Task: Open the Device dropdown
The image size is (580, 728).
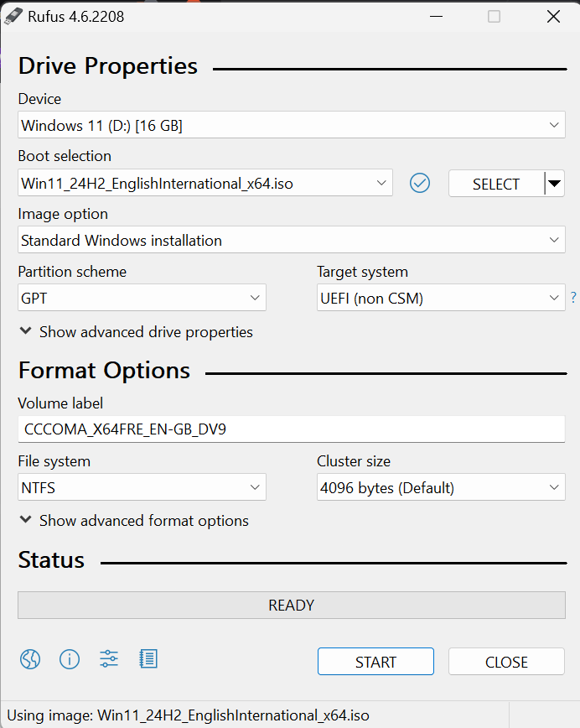Action: tap(292, 124)
